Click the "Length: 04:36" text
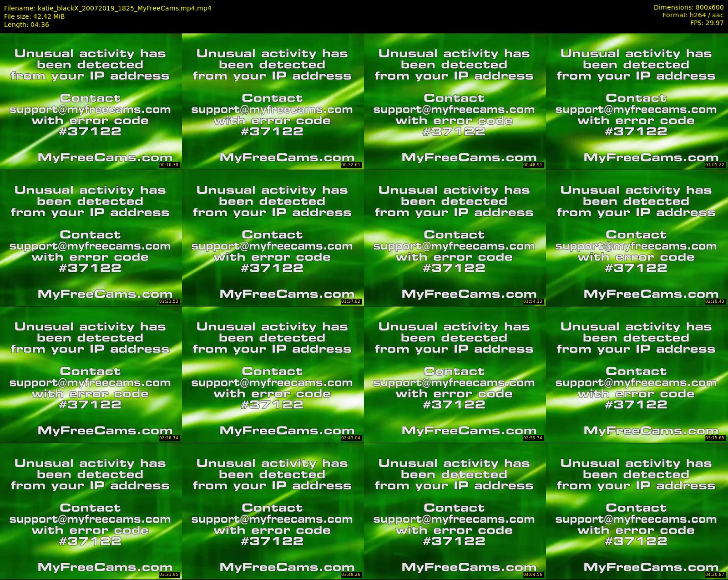This screenshot has height=580, width=728. 26,25
